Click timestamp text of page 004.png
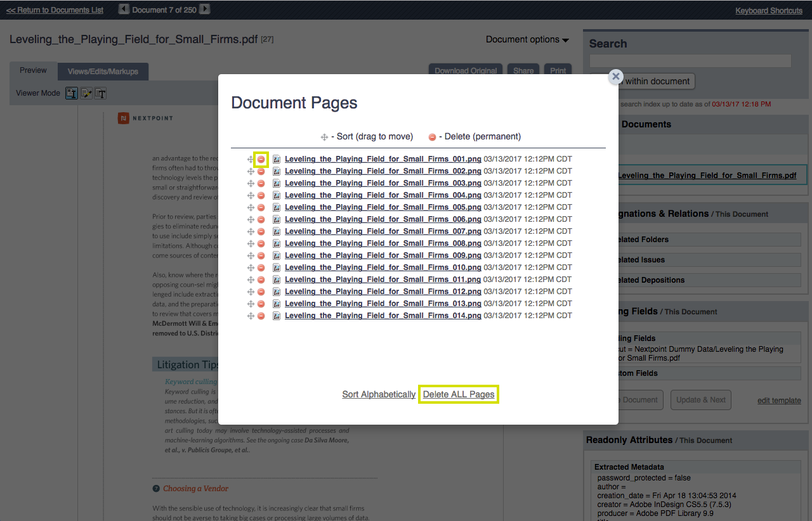812x521 pixels. click(x=528, y=195)
